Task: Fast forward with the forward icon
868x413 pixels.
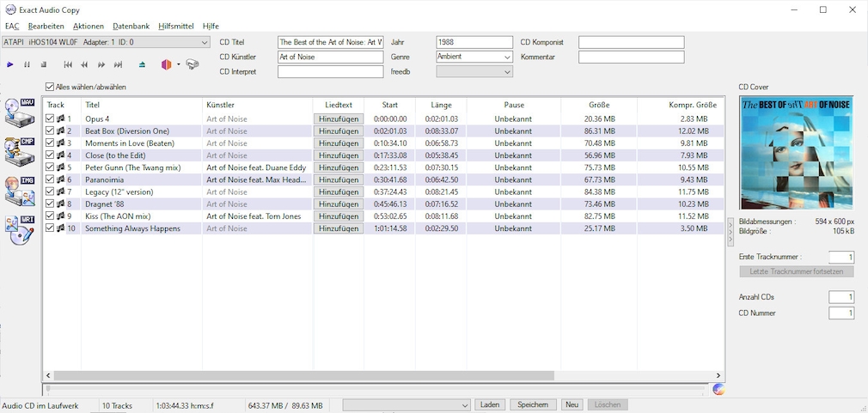Action: point(101,64)
